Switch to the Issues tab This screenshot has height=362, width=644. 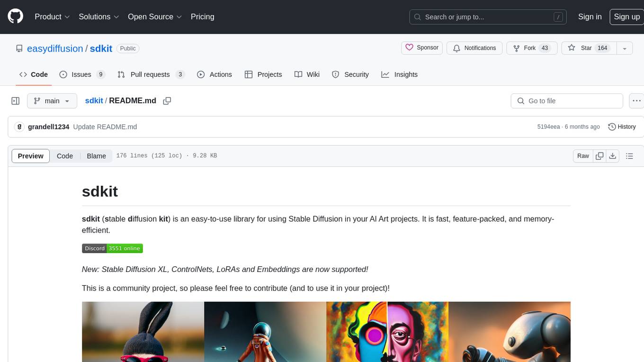click(x=82, y=74)
